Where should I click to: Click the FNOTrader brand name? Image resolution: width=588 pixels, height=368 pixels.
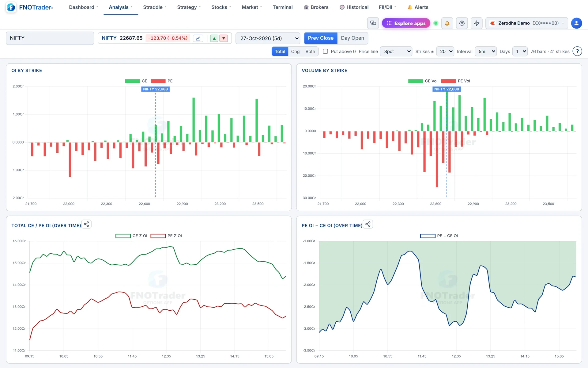[x=36, y=7]
